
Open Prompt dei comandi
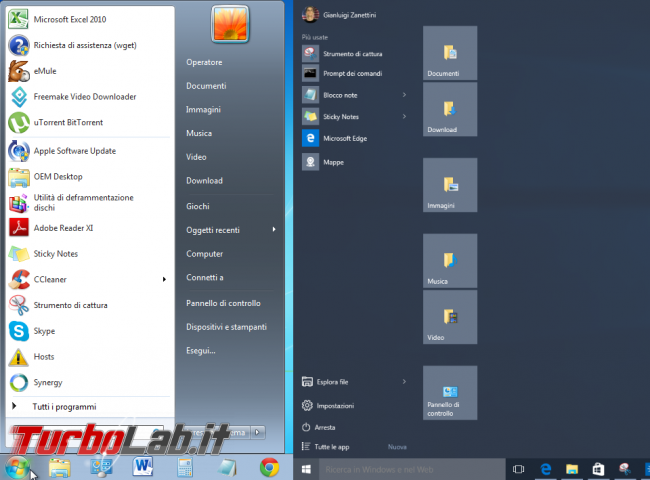click(354, 73)
